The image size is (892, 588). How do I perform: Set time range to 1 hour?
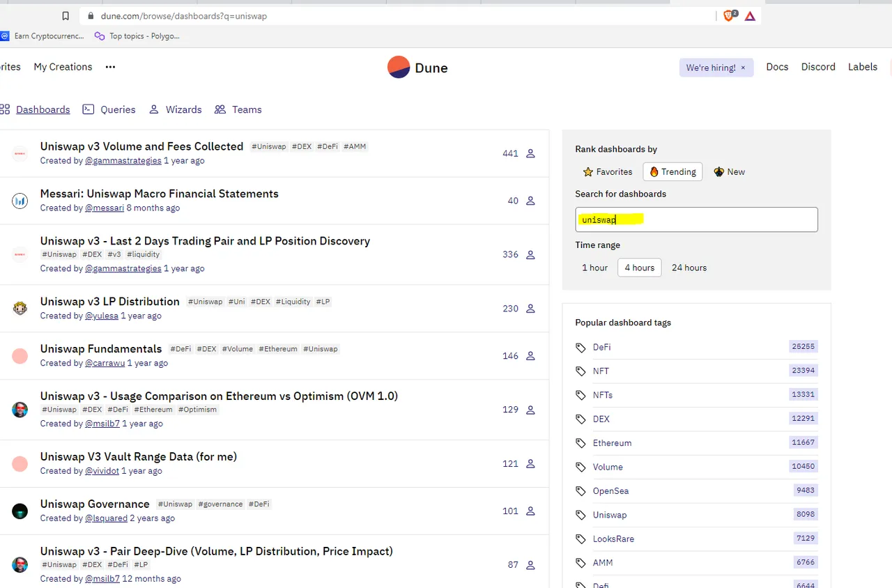594,268
